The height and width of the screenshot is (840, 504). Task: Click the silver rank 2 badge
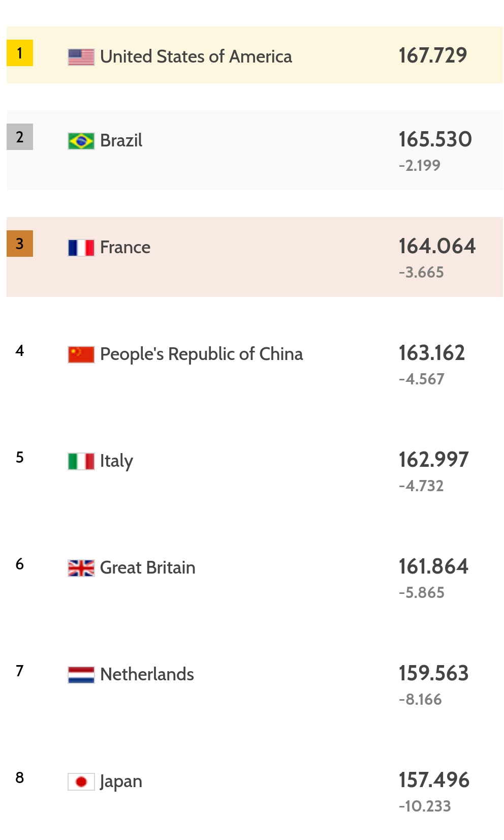[20, 137]
